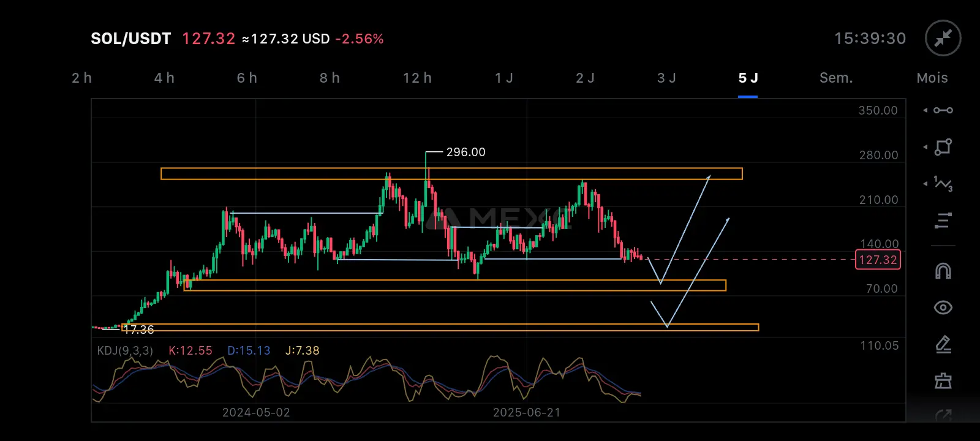This screenshot has height=441, width=980.
Task: Tap the 110.05 KDJ axis value
Action: click(880, 345)
